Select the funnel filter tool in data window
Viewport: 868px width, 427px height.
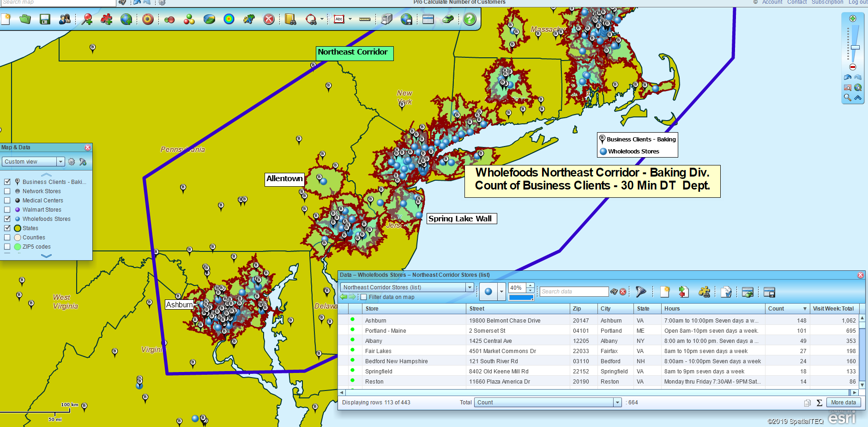(x=640, y=292)
